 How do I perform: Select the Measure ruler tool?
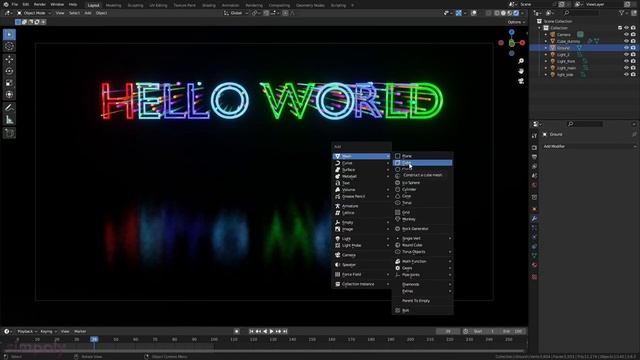pos(9,120)
